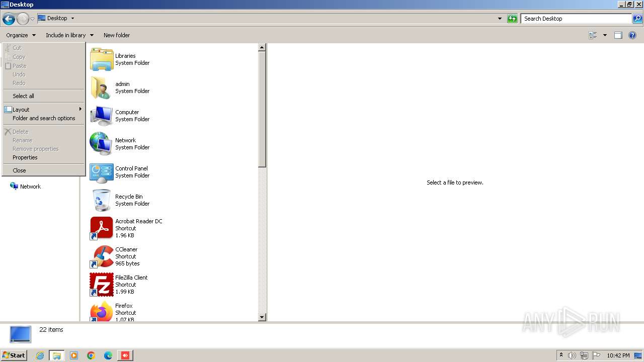Image resolution: width=644 pixels, height=362 pixels.
Task: Launch Windows Media Player from the taskbar
Action: [x=74, y=355]
